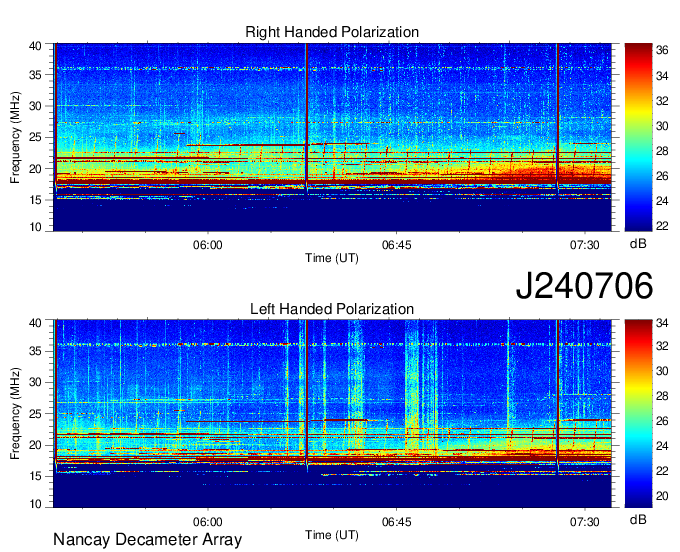The image size is (680, 552).
Task: Click the 34 value on left-handed color bar
Action: [x=662, y=322]
